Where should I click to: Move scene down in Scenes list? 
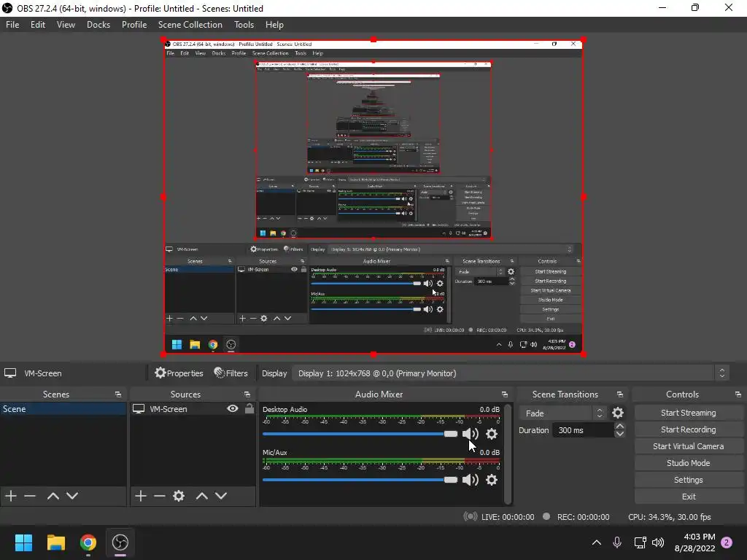72,496
